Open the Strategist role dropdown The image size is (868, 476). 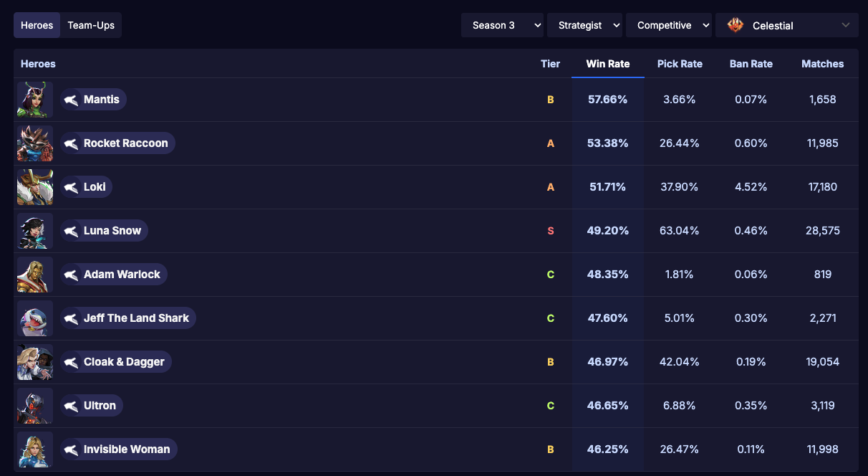click(x=584, y=25)
